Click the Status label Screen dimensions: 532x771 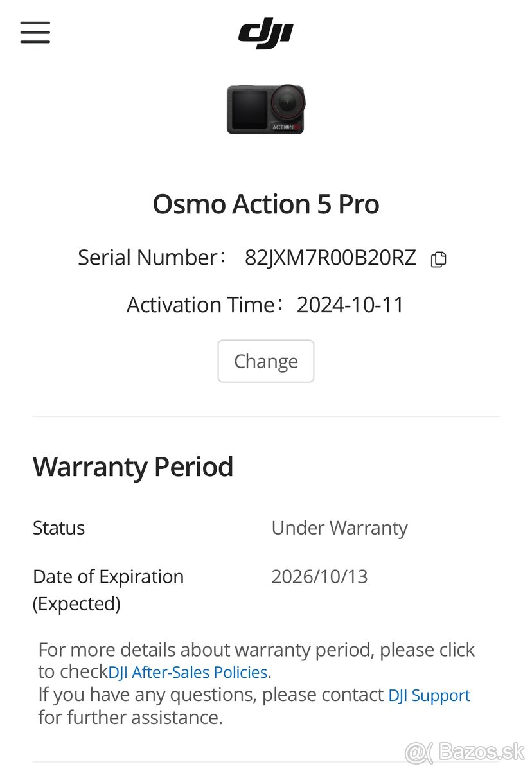58,527
